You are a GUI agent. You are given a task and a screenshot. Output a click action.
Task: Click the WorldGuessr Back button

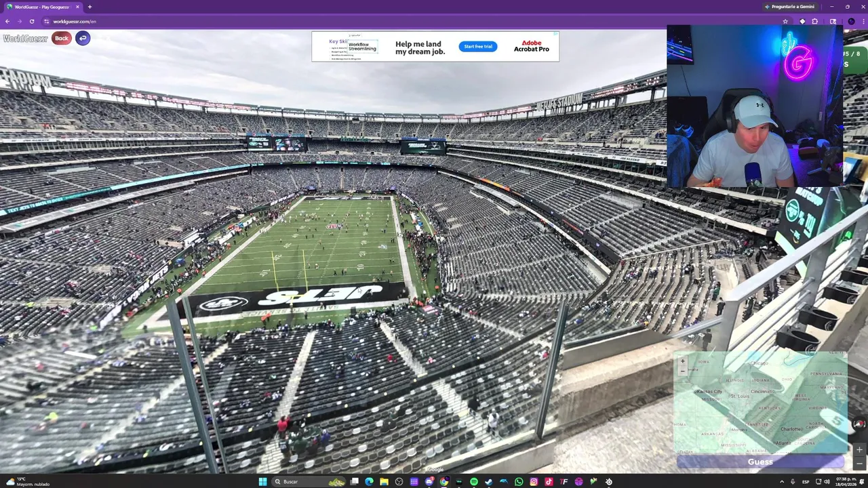pos(61,38)
